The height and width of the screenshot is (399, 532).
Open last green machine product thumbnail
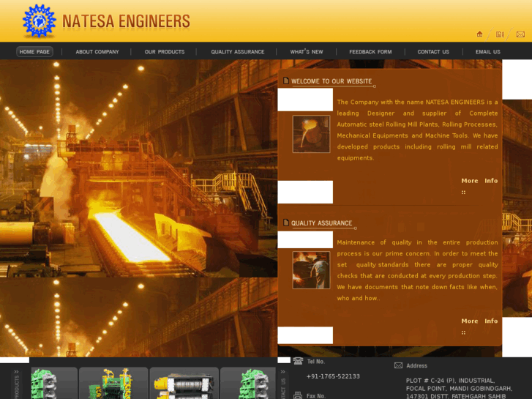pos(247,383)
